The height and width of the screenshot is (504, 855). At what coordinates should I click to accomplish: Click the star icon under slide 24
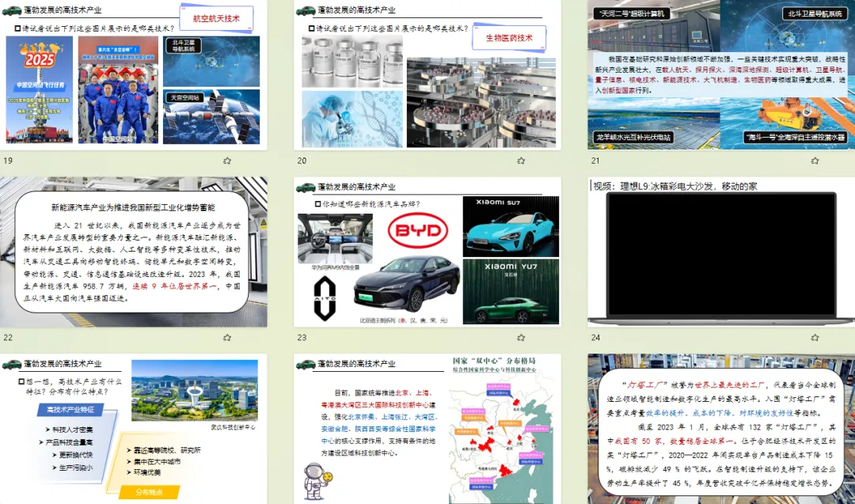click(815, 338)
